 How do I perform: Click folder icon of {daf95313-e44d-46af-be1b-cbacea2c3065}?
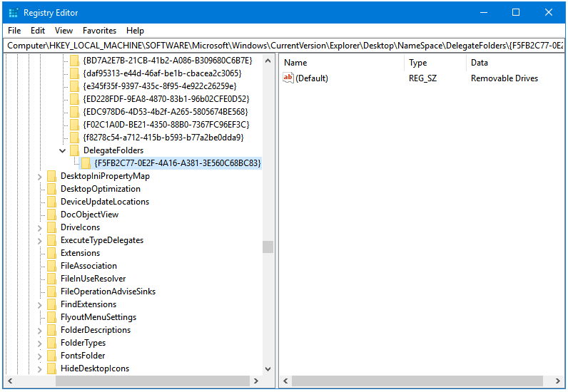tap(74, 73)
